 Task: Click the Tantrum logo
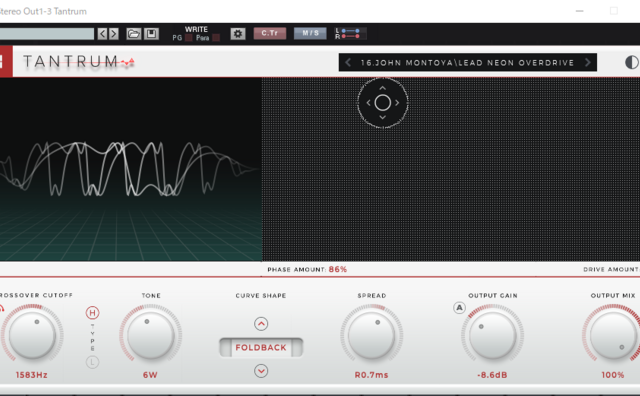(78, 62)
